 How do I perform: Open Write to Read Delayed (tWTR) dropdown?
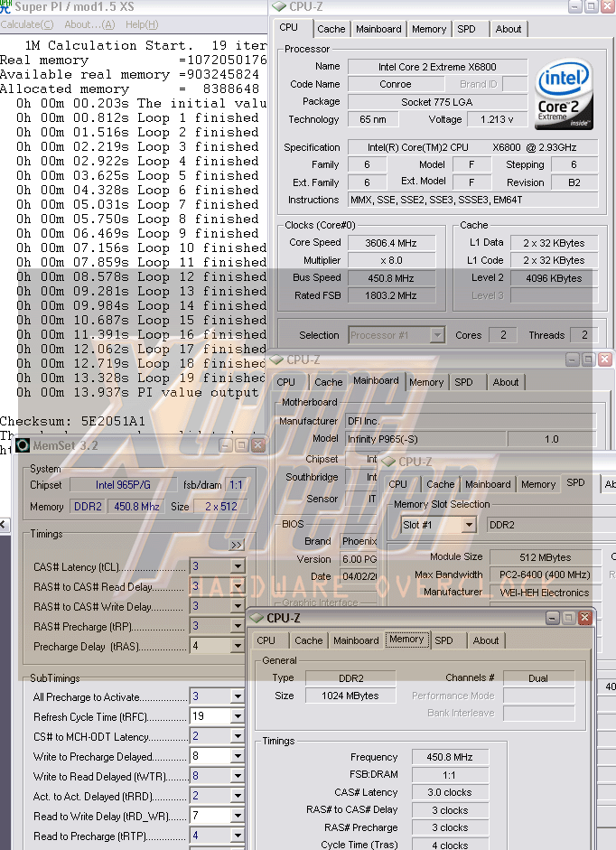(238, 776)
